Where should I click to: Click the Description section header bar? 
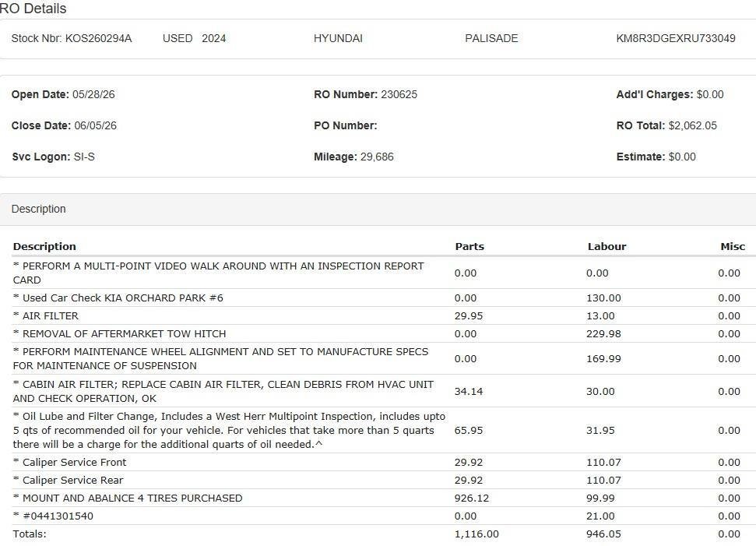click(x=378, y=210)
